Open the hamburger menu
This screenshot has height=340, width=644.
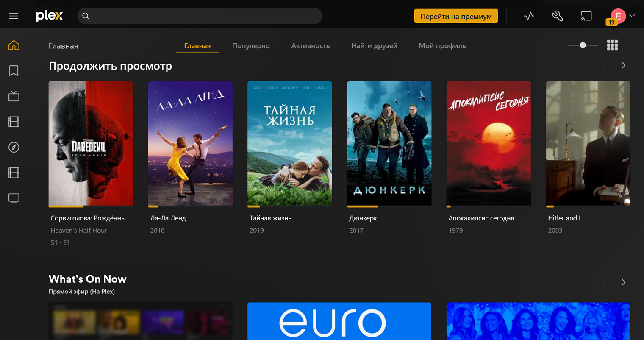(14, 16)
